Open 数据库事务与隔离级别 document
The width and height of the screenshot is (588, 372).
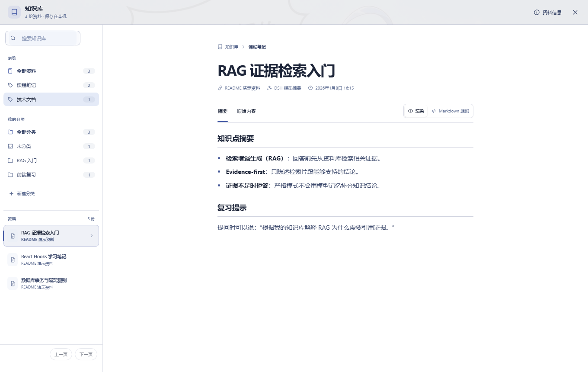coord(51,283)
